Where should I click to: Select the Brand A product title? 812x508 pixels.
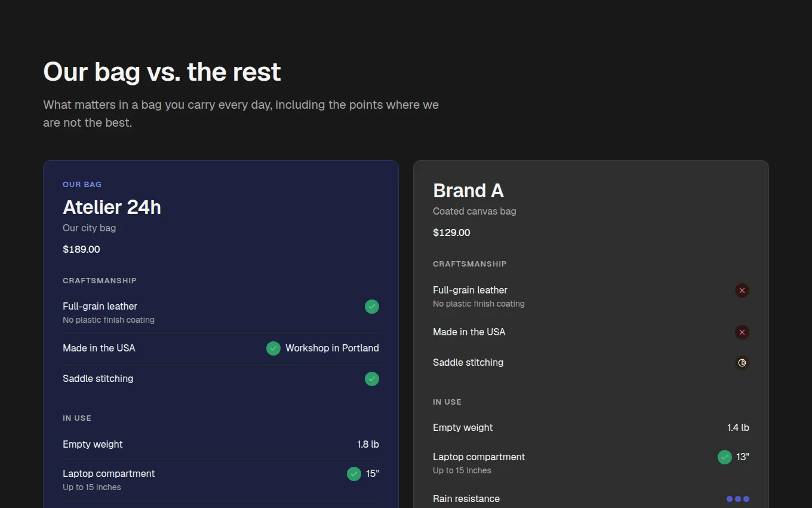click(468, 191)
